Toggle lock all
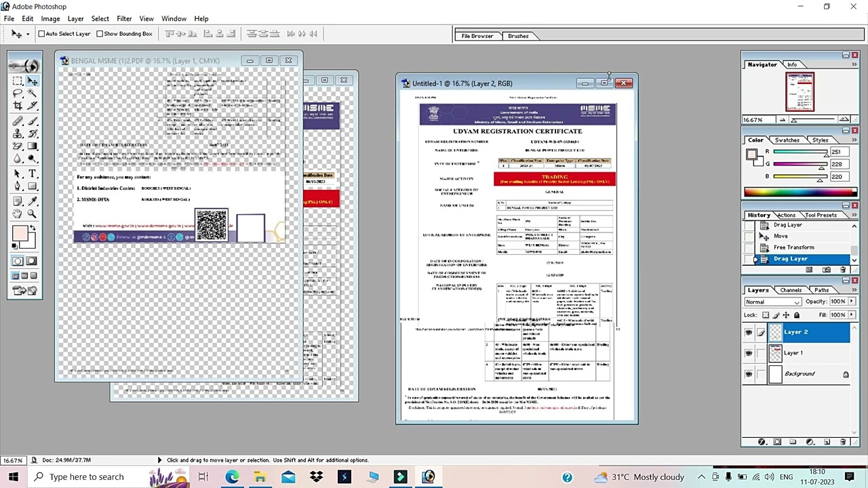This screenshot has width=868, height=488. tap(797, 315)
